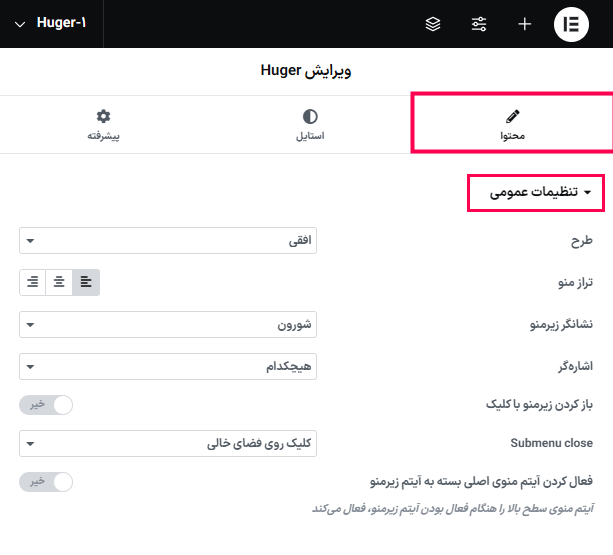Open the Submenu close dropdown

click(168, 443)
